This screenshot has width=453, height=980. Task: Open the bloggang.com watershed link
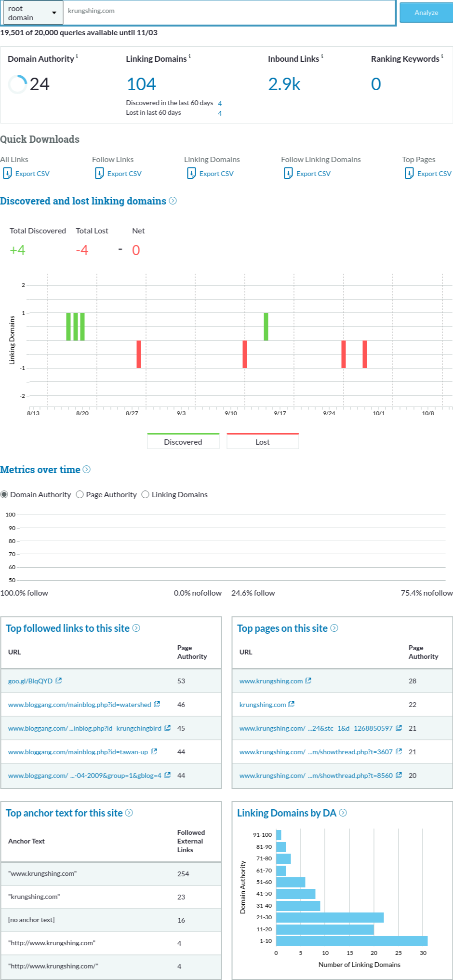pyautogui.click(x=80, y=705)
